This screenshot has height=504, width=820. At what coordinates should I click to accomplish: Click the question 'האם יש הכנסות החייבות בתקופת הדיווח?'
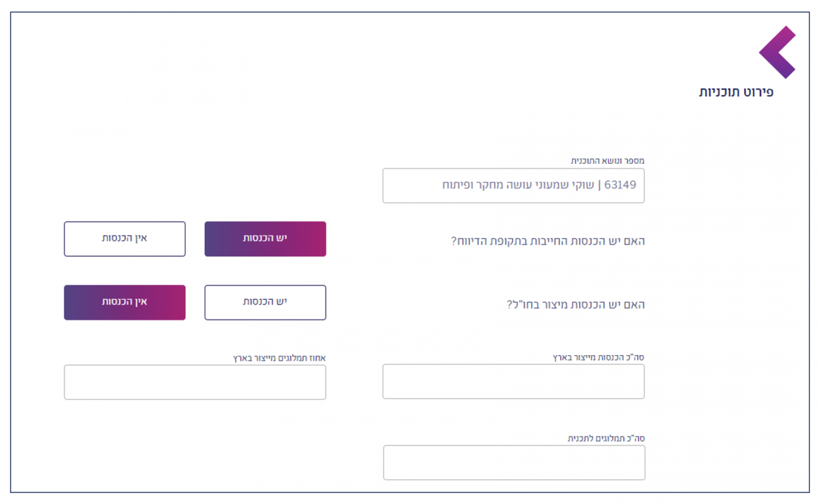pyautogui.click(x=547, y=241)
